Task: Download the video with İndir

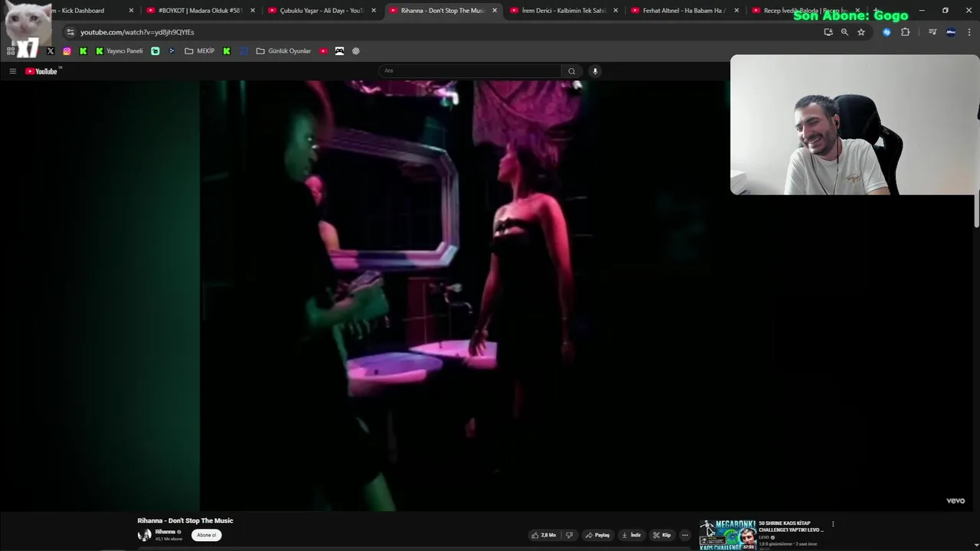Action: click(632, 535)
